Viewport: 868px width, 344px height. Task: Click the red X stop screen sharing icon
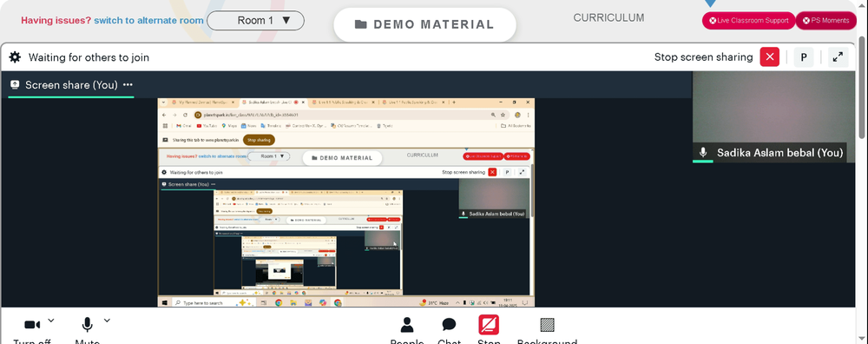point(769,57)
